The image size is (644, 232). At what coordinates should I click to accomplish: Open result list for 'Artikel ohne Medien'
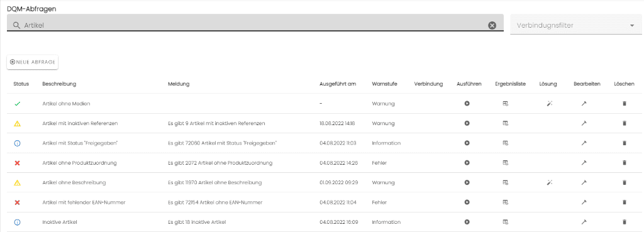(x=506, y=104)
